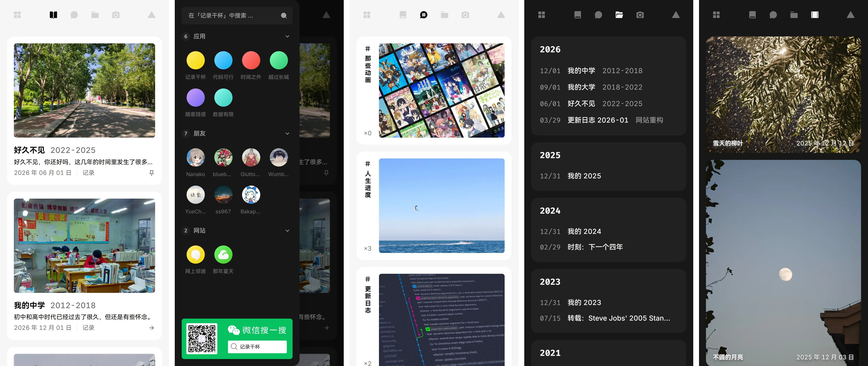Click the open folder archive icon
The image size is (868, 366).
click(619, 15)
